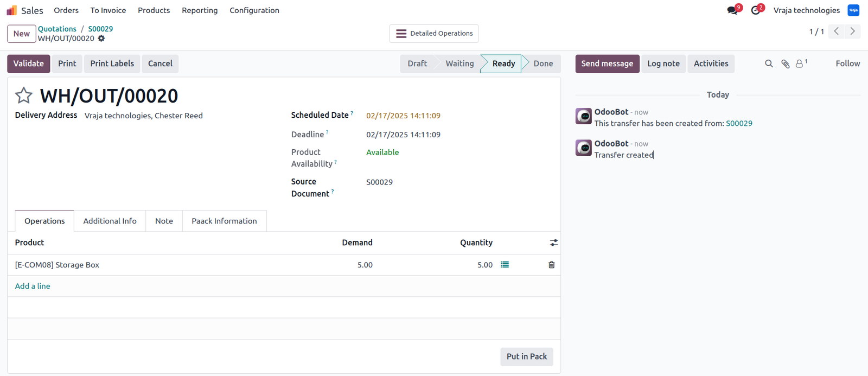Click the Scheduled Date field
Screen dimensions: 868x376
(403, 116)
